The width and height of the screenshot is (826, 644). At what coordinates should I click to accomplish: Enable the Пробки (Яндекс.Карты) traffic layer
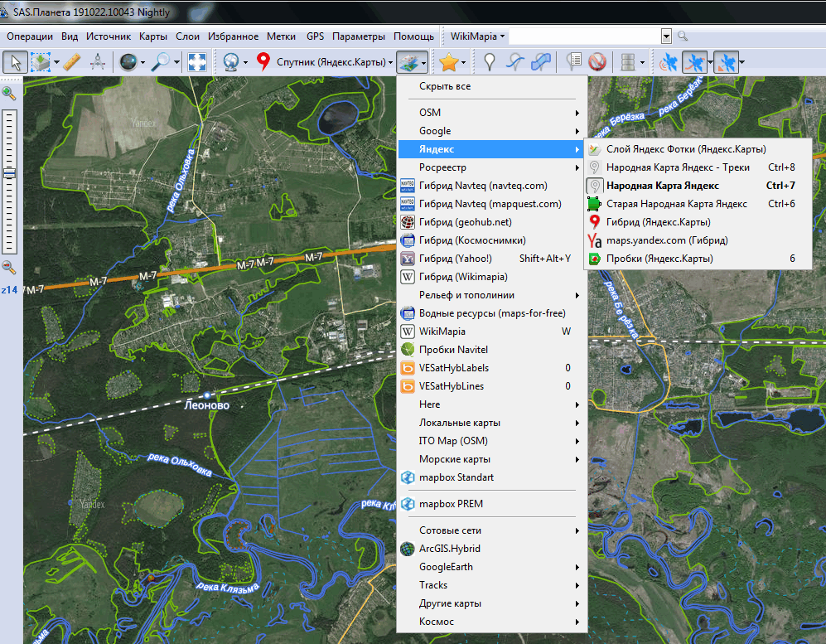(659, 259)
